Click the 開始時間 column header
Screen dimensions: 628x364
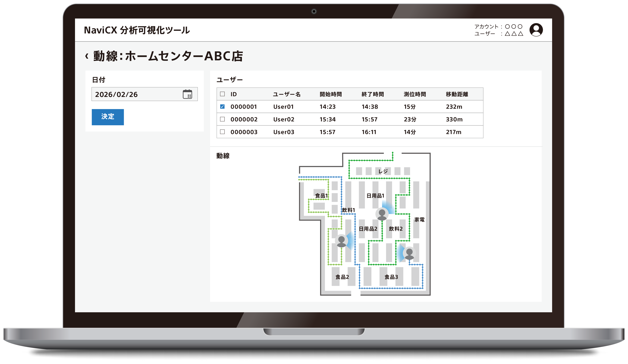tap(330, 94)
